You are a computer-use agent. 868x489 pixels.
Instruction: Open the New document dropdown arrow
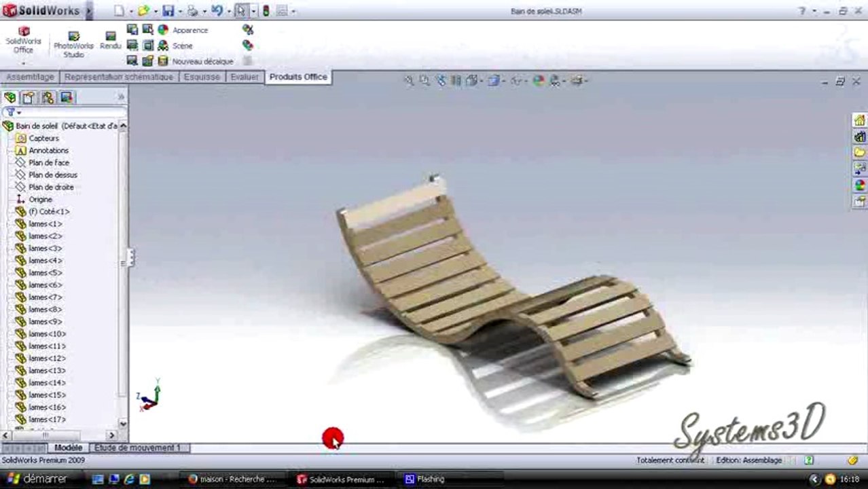(130, 12)
